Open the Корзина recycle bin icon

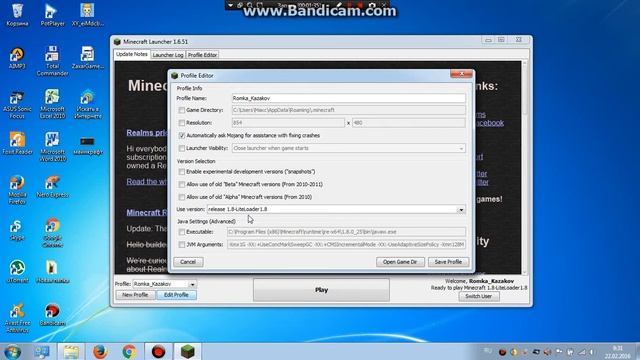[x=17, y=15]
